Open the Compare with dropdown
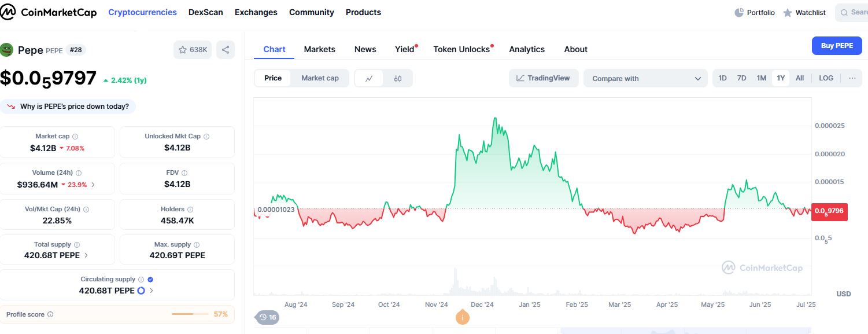 pyautogui.click(x=645, y=78)
